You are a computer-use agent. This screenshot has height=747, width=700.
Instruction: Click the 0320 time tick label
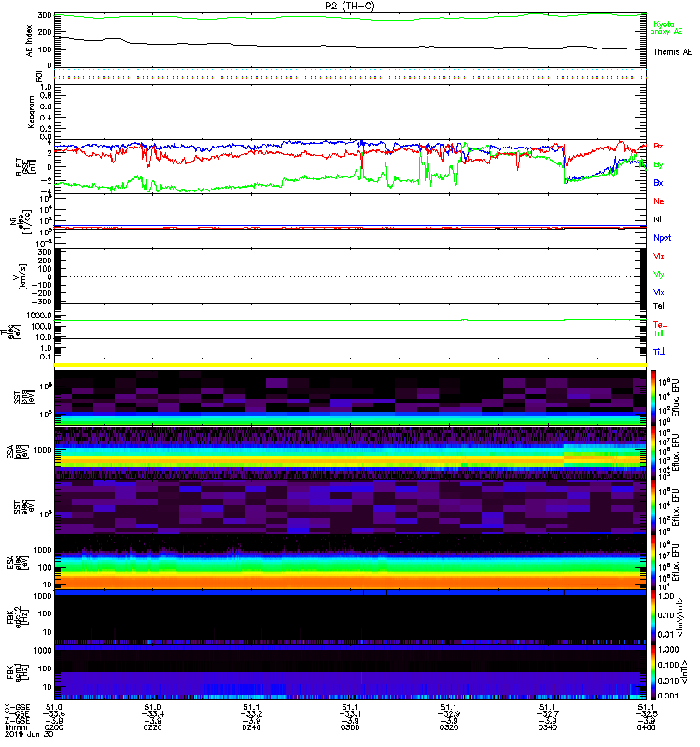[449, 727]
